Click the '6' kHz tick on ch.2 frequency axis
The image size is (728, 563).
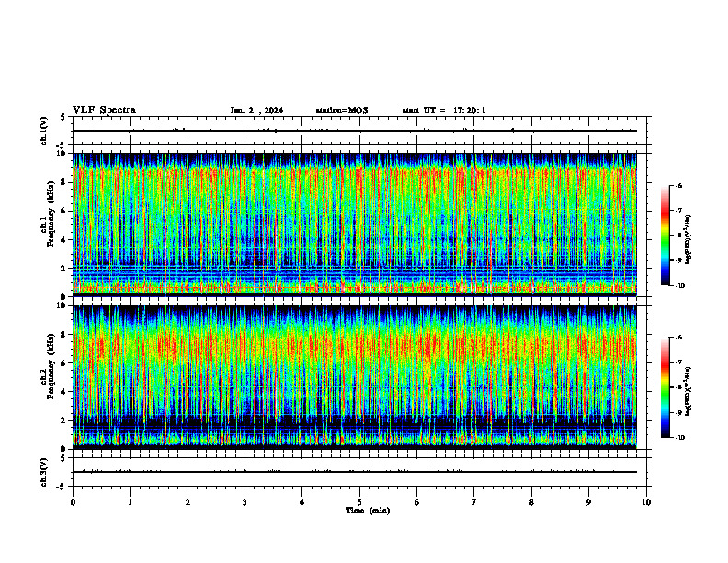[x=64, y=363]
